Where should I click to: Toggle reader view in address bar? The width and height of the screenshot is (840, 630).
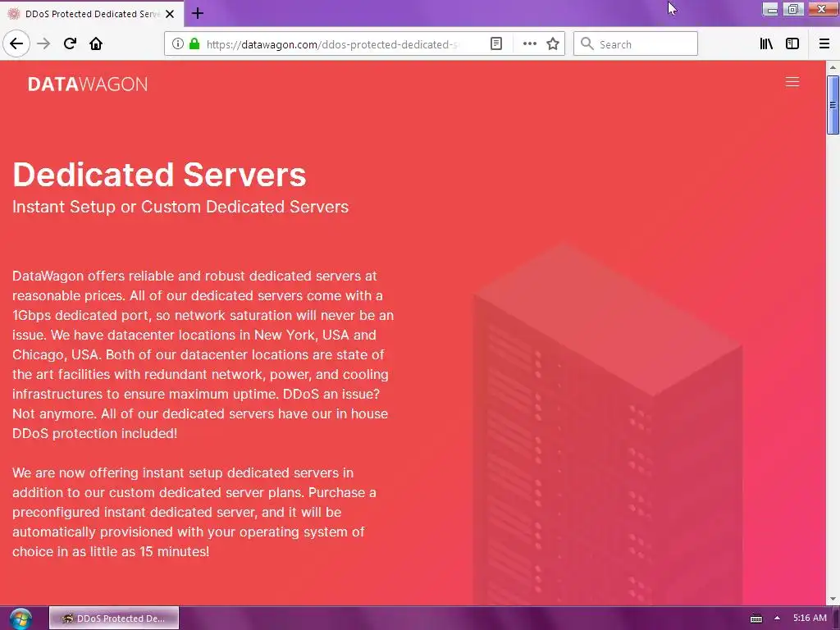tap(496, 44)
